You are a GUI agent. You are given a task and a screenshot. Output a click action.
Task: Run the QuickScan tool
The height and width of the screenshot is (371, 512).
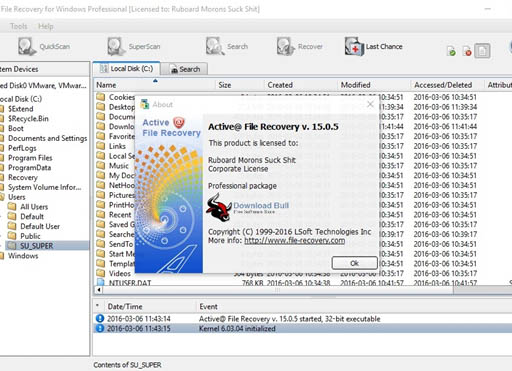click(x=44, y=46)
